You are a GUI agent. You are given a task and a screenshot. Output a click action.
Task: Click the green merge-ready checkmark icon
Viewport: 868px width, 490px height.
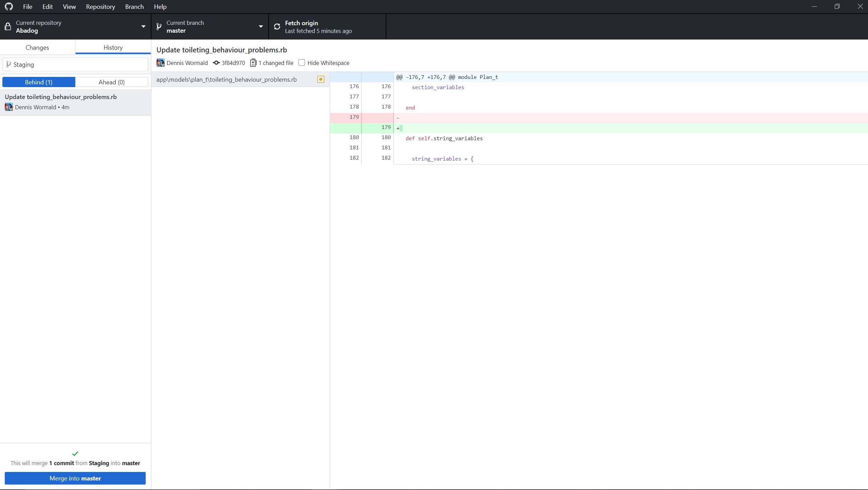75,453
